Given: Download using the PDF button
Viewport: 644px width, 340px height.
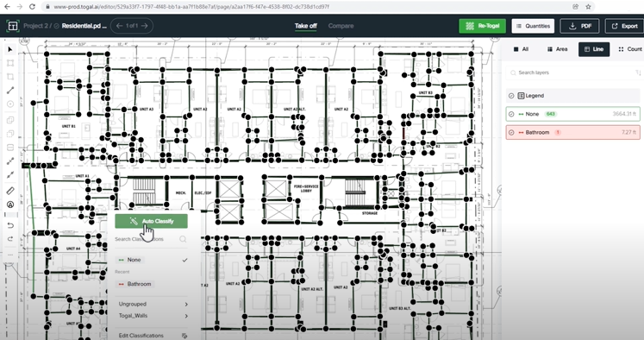Looking at the screenshot, I should click(579, 26).
